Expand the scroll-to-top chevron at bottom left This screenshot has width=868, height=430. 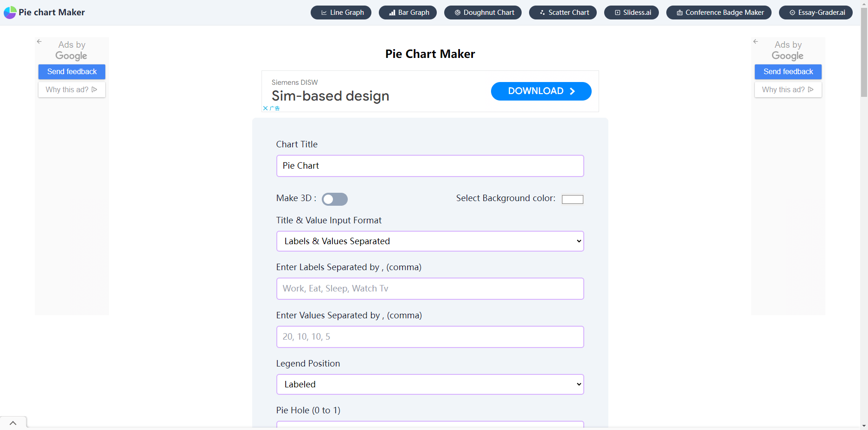click(x=13, y=422)
